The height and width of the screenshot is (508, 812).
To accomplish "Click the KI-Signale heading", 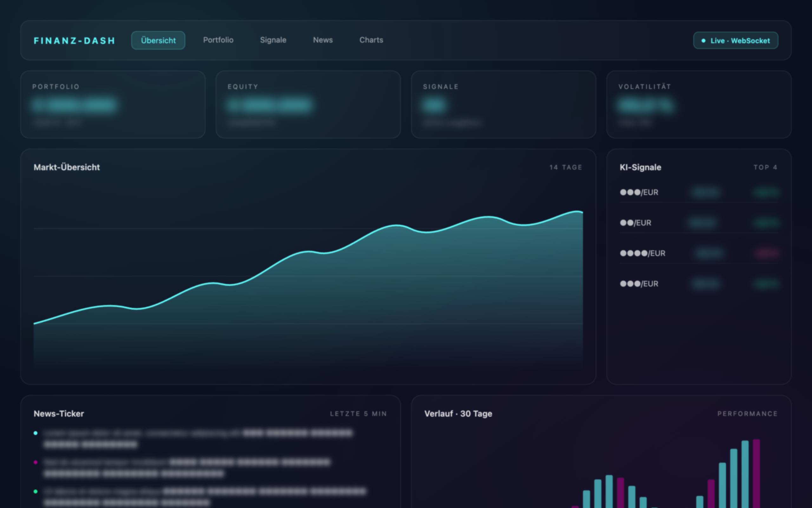I will click(x=640, y=167).
